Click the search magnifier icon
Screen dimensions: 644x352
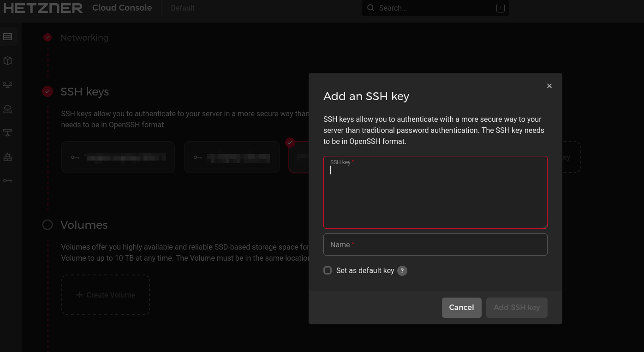click(x=370, y=8)
